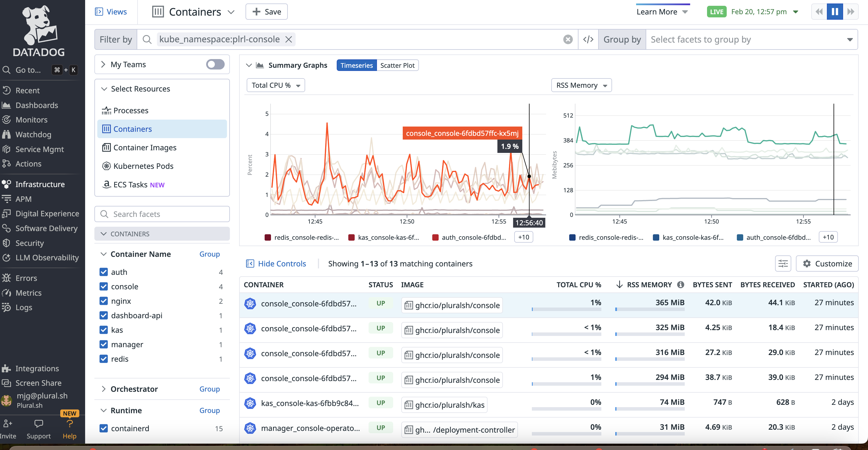Click the Digital Experience icon
This screenshot has width=868, height=450.
(x=6, y=213)
